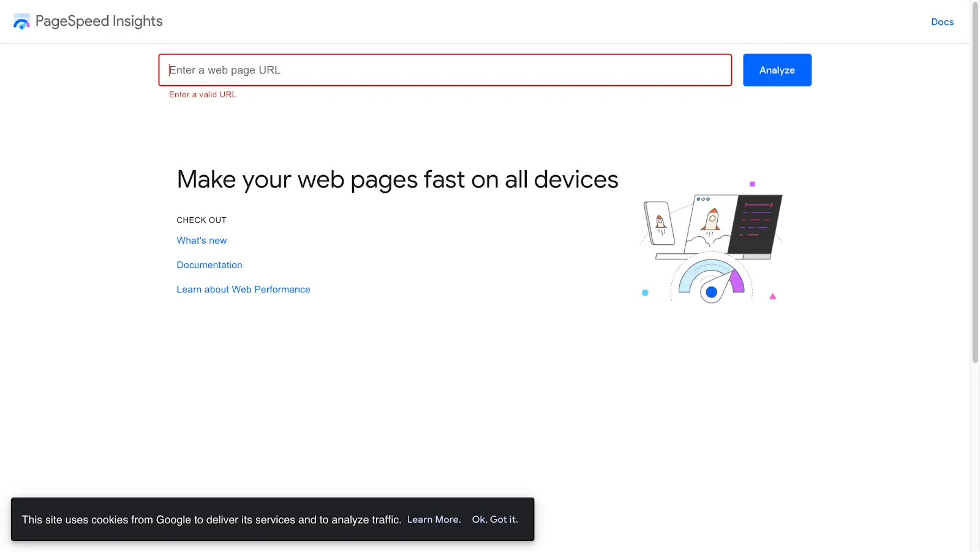Screen dimensions: 980x552
Task: Click the rocket and speedometer illustration
Action: tap(711, 242)
